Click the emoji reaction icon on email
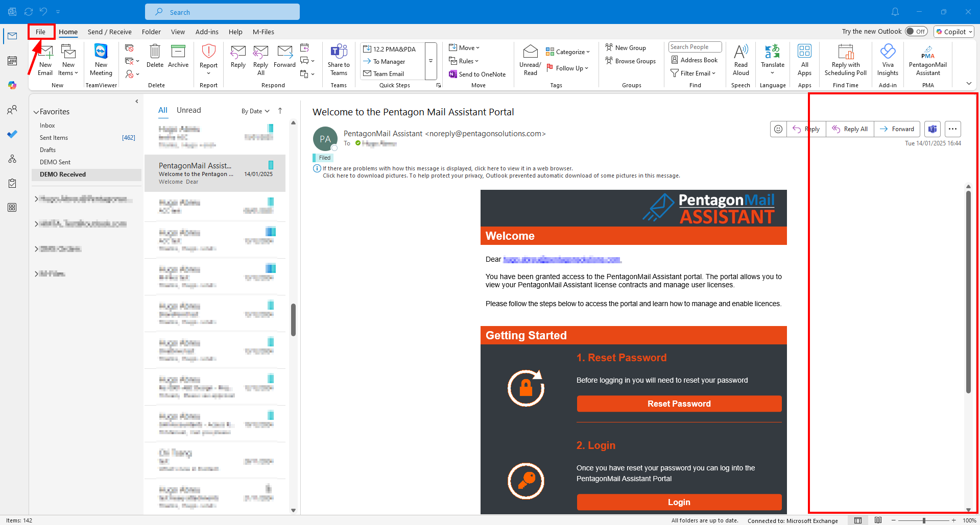Screen dimensions: 980x525 pyautogui.click(x=778, y=129)
